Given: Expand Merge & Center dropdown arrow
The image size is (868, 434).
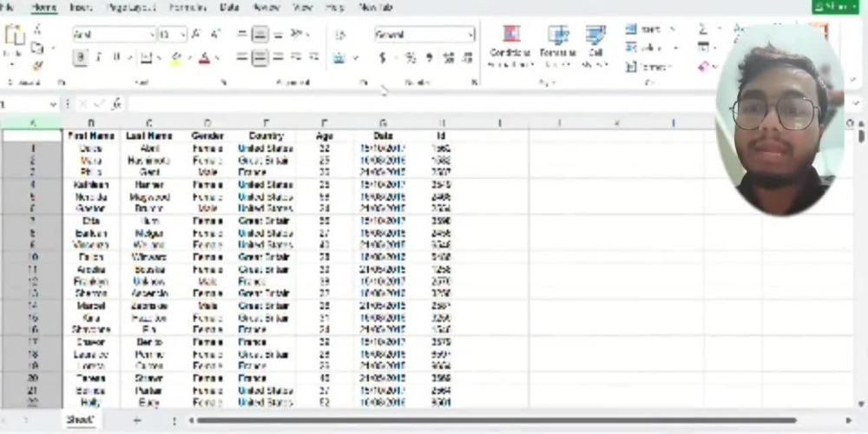Looking at the screenshot, I should coord(355,57).
